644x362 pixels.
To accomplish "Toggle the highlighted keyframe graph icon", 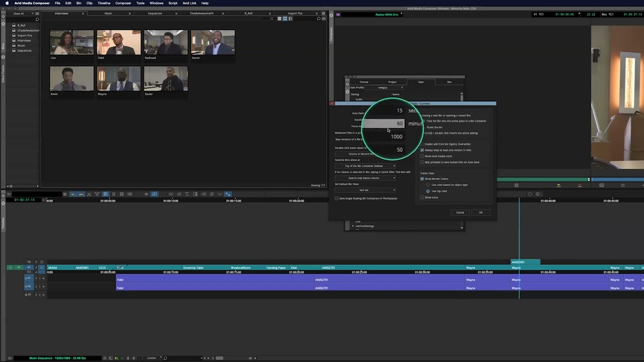I will coord(228,194).
